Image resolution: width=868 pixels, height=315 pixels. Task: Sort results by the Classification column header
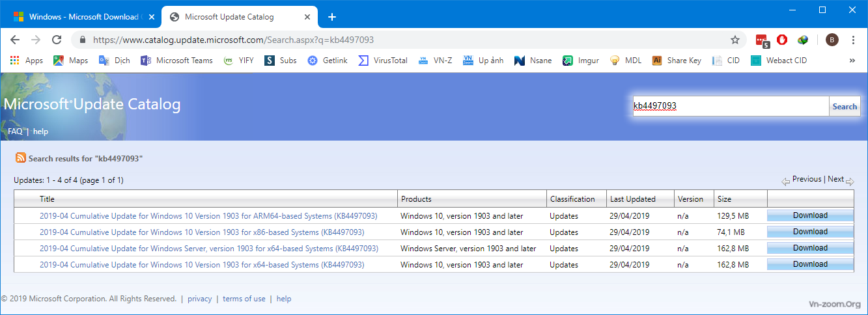click(572, 199)
